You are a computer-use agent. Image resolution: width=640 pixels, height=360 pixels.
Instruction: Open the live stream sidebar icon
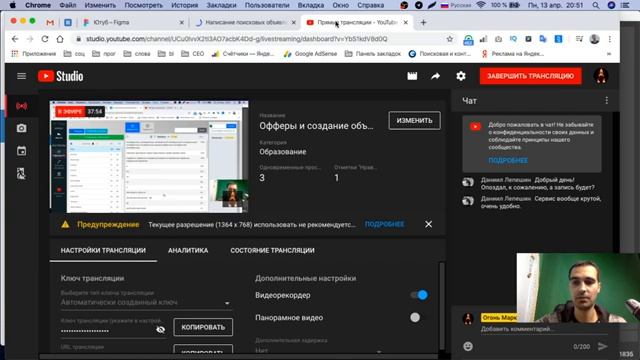pos(22,106)
